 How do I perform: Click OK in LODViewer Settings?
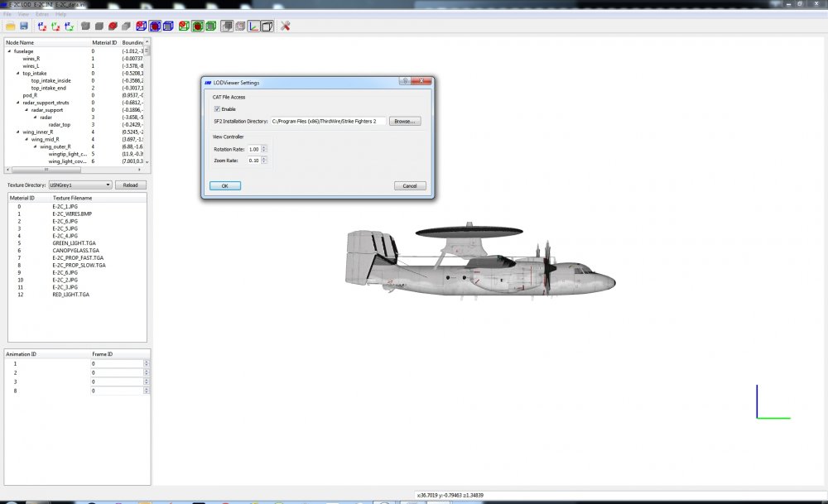click(225, 185)
